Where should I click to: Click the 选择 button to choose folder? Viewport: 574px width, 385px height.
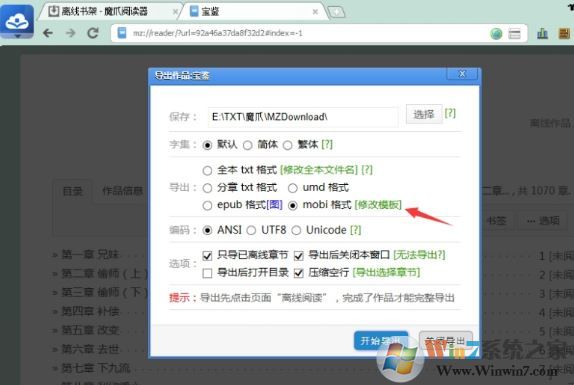(424, 114)
